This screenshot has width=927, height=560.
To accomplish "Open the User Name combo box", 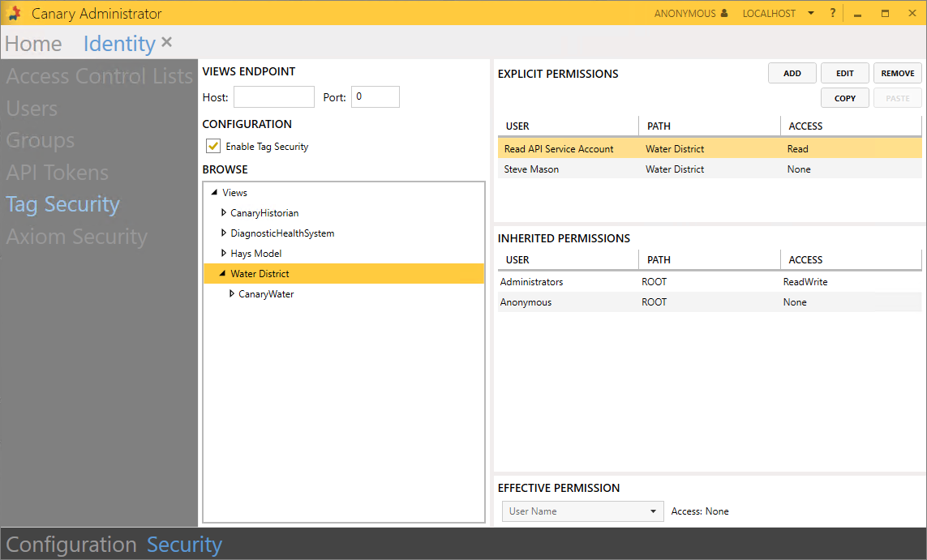I will pyautogui.click(x=582, y=511).
